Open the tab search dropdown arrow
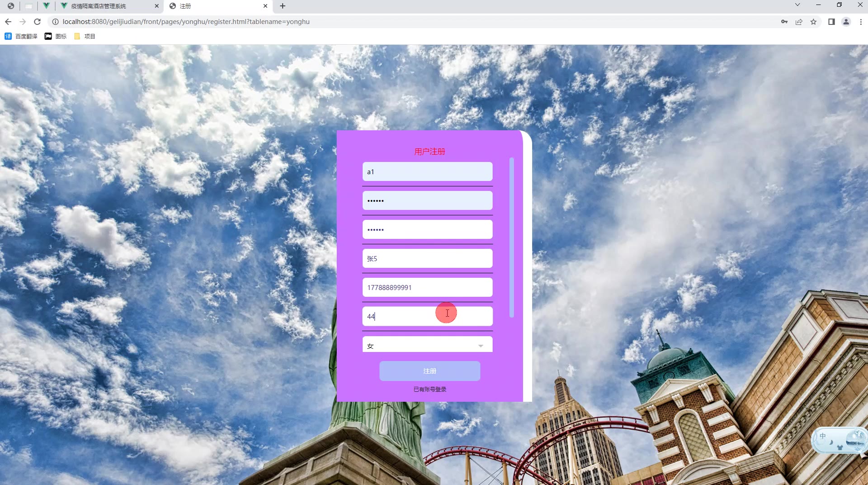The width and height of the screenshot is (868, 485). [x=797, y=5]
